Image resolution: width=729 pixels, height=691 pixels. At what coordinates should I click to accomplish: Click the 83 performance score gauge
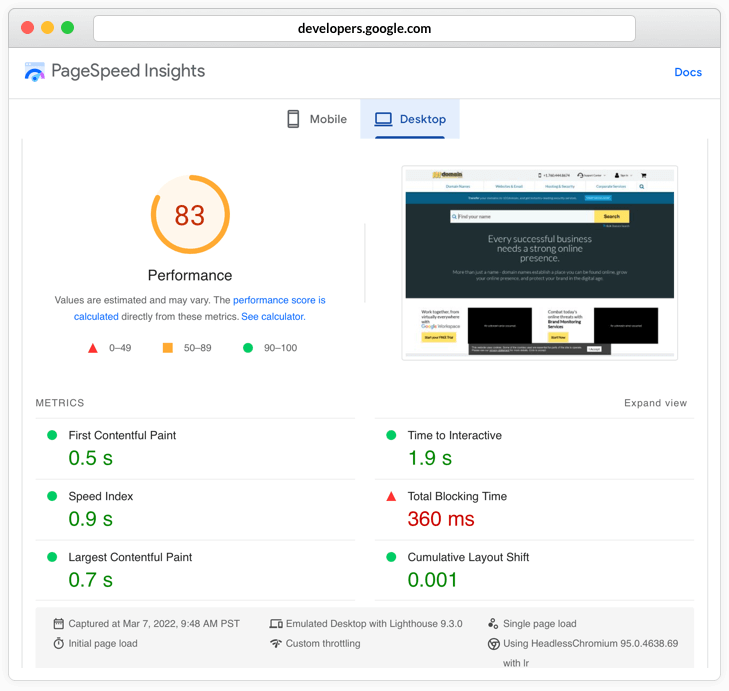pos(190,214)
